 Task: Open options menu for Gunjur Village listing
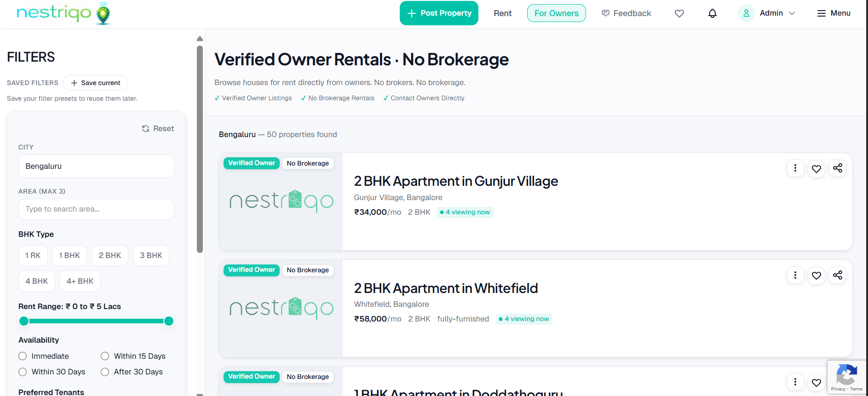tap(795, 168)
